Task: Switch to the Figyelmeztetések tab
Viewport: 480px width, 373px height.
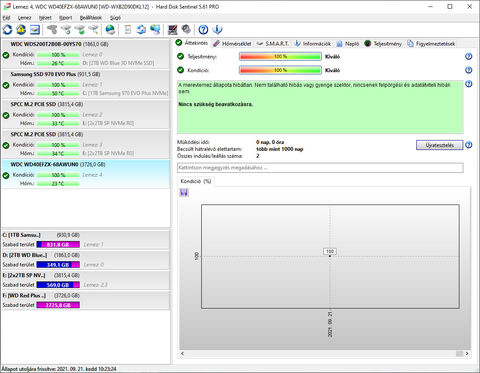Action: point(431,44)
